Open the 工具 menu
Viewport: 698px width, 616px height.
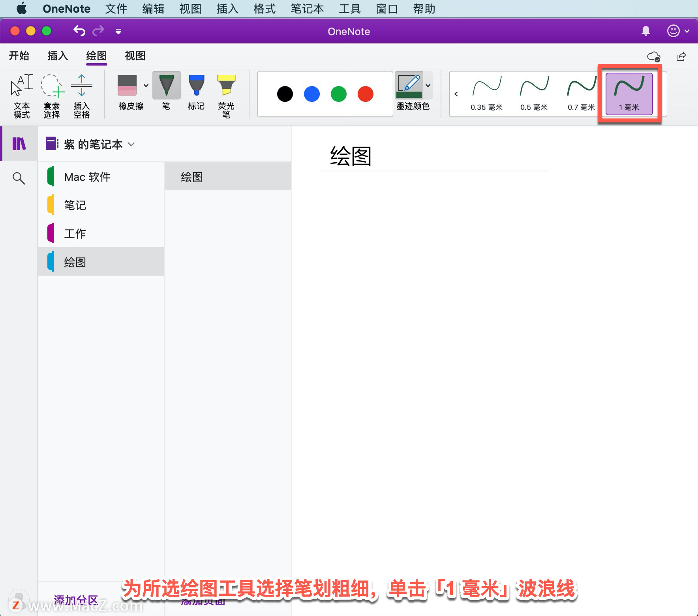pyautogui.click(x=350, y=9)
